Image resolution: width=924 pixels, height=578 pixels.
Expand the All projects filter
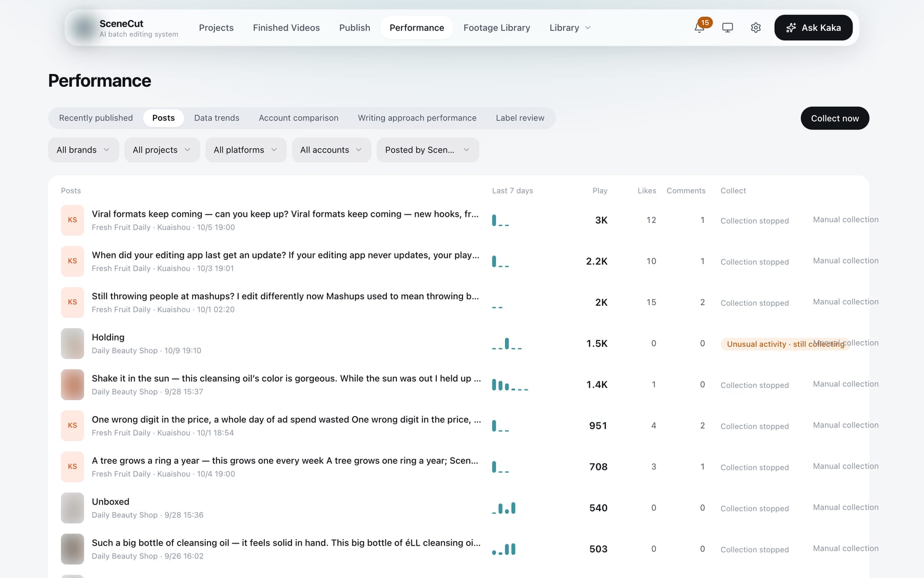pos(162,150)
